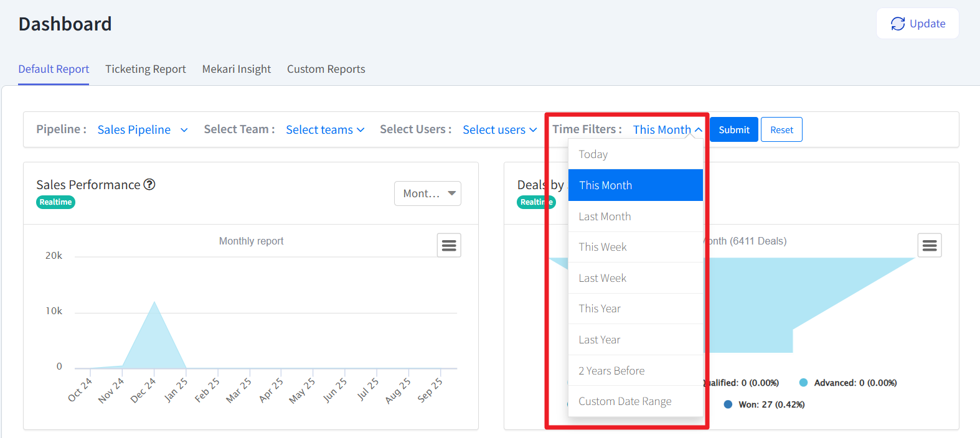This screenshot has height=438, width=980.
Task: Click the Submit button
Action: click(x=734, y=129)
